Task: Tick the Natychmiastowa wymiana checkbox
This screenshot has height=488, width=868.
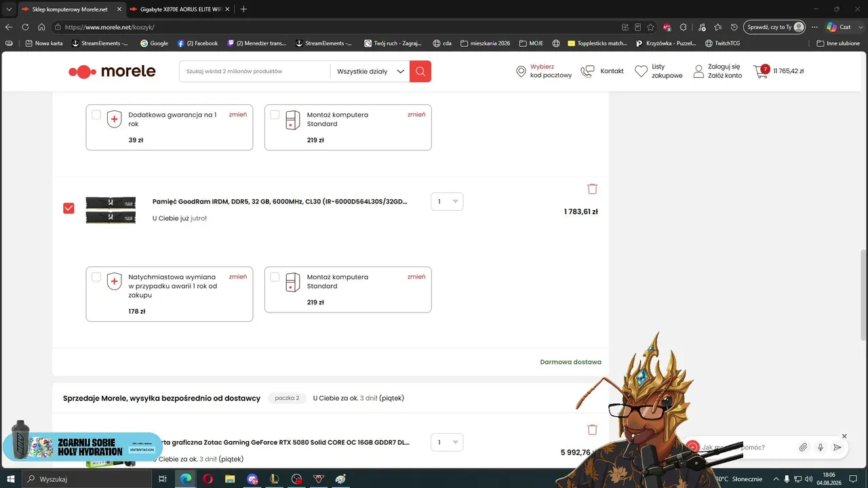Action: [96, 277]
